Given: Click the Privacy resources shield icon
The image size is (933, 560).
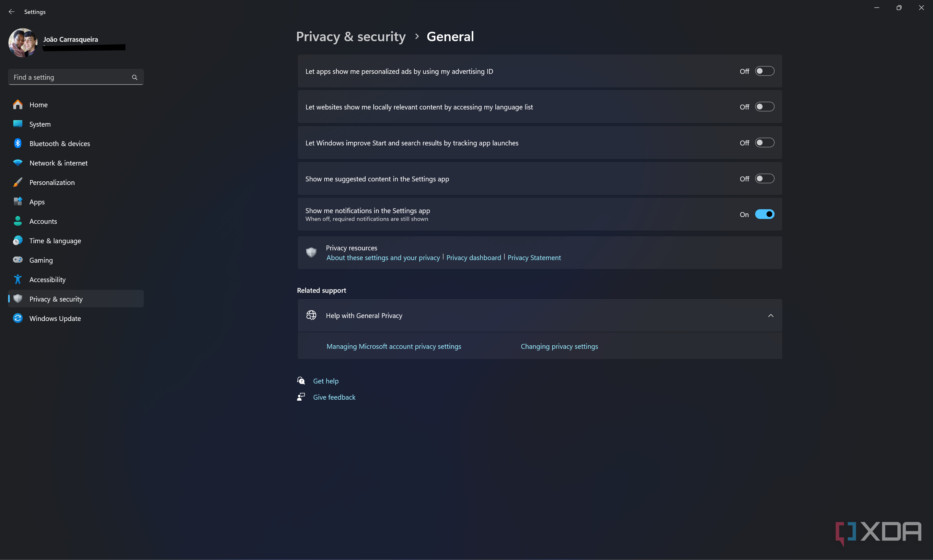Looking at the screenshot, I should pos(311,252).
